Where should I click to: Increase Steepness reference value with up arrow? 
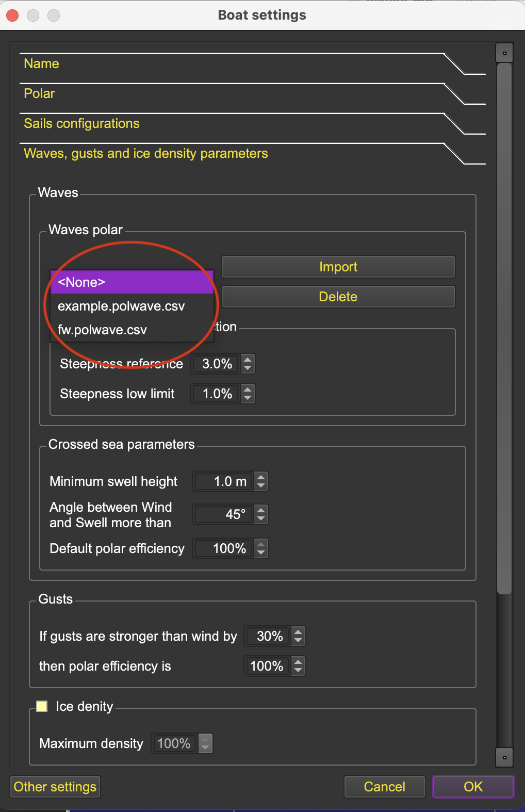pos(248,360)
